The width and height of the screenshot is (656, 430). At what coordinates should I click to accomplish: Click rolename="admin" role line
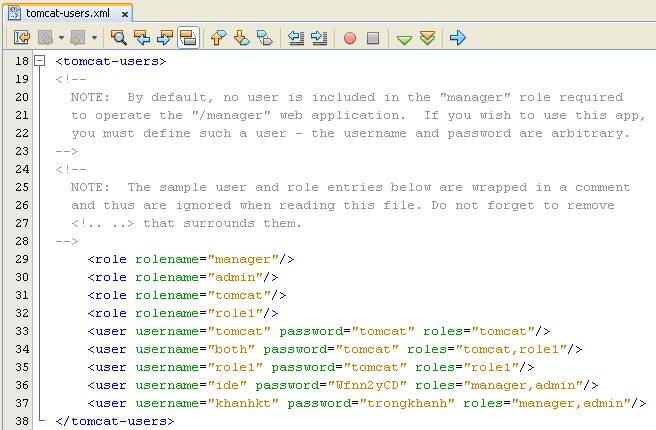click(x=183, y=277)
